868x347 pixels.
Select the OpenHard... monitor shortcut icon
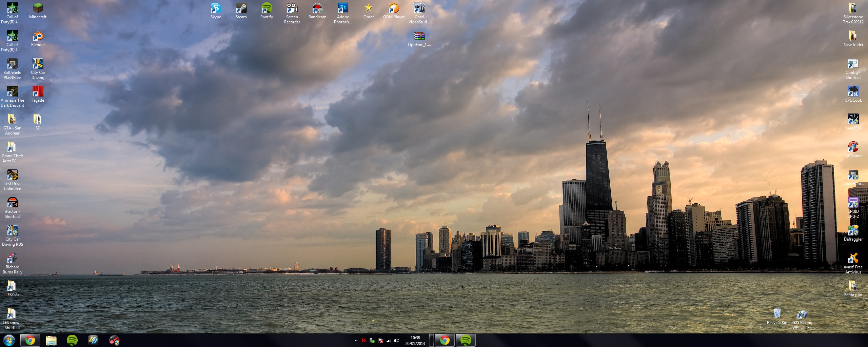[853, 178]
